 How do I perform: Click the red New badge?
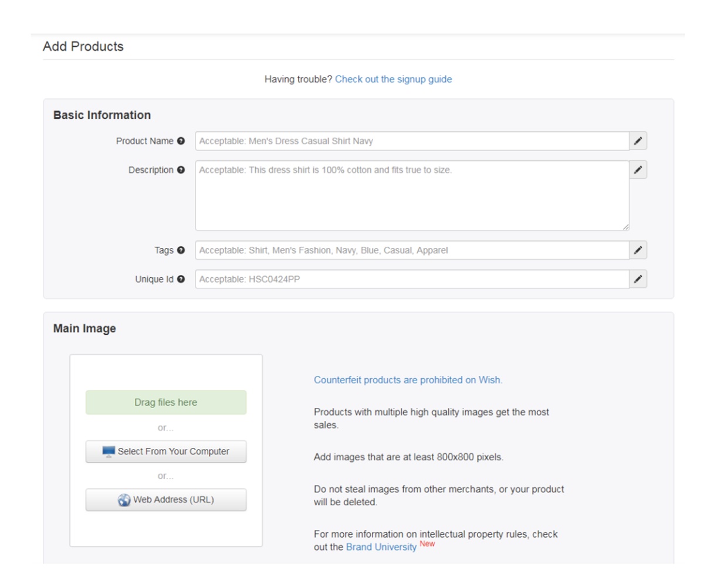(x=427, y=544)
